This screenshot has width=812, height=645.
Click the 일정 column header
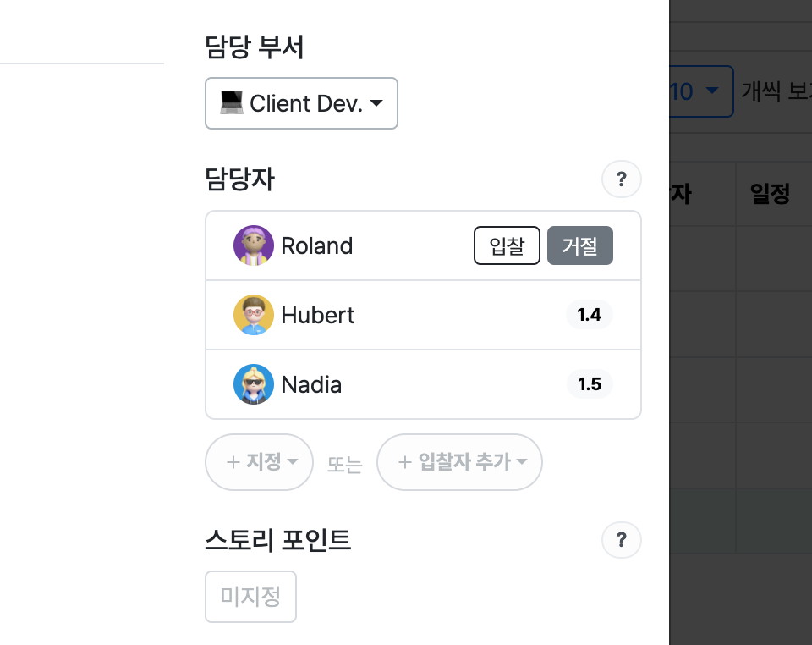coord(770,194)
